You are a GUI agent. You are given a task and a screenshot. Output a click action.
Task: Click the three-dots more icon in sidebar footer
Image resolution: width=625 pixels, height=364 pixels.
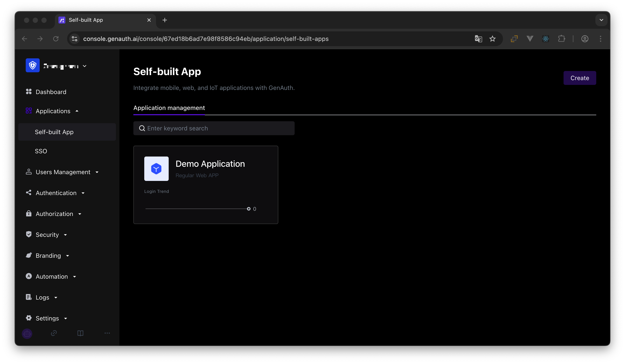(x=107, y=333)
